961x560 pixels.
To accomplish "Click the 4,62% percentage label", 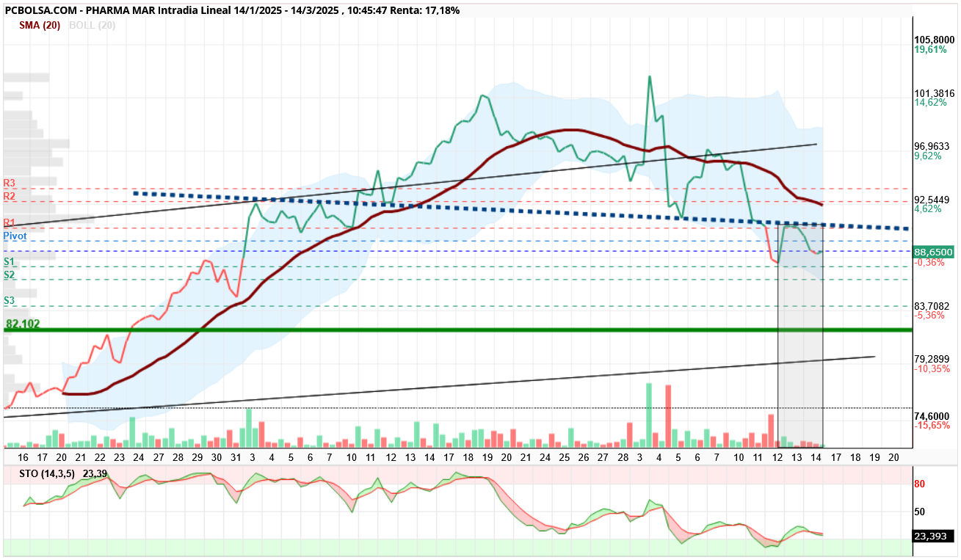I will (927, 209).
